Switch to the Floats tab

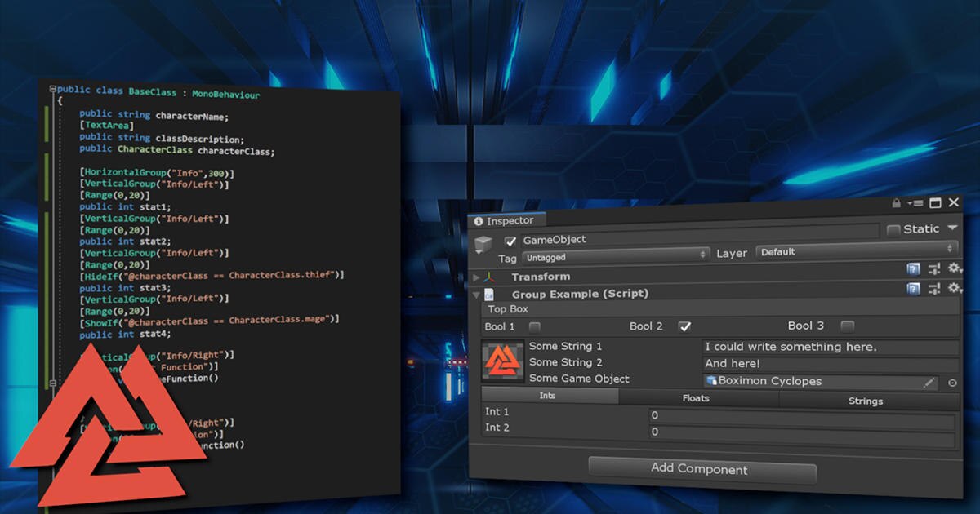pos(696,398)
